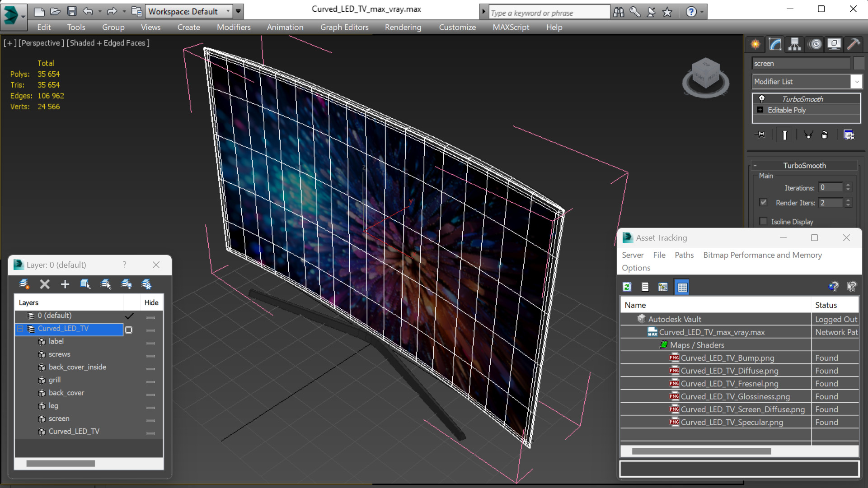Toggle current layer check for 0 (default)

129,316
